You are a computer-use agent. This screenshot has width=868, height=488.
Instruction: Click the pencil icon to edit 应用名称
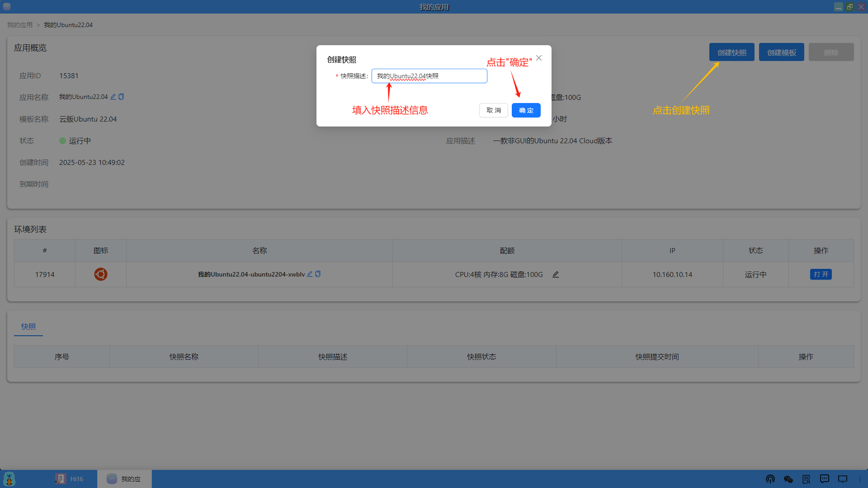113,97
